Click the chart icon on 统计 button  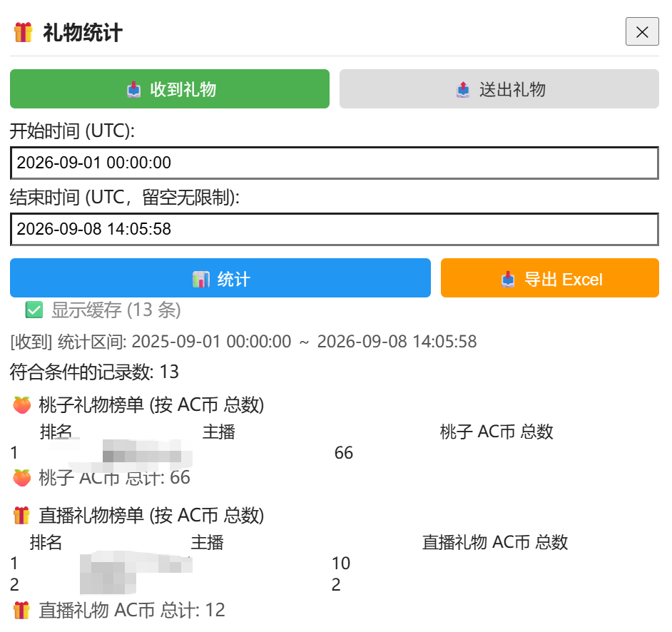[201, 280]
